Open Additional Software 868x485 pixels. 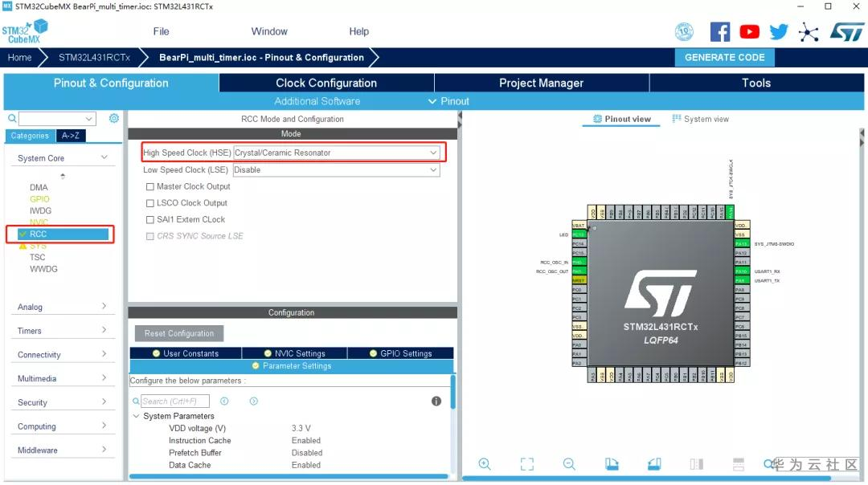(x=317, y=101)
